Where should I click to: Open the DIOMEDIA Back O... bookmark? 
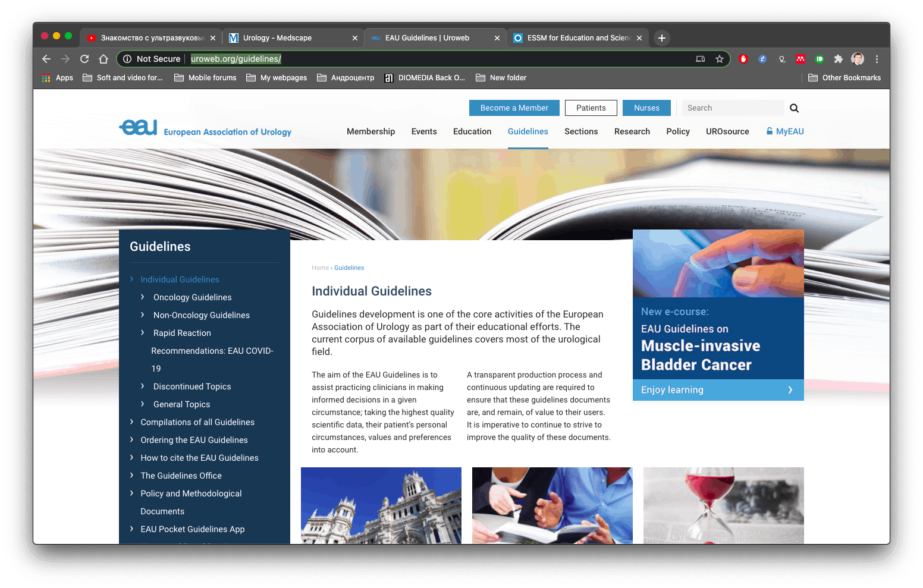pos(425,78)
